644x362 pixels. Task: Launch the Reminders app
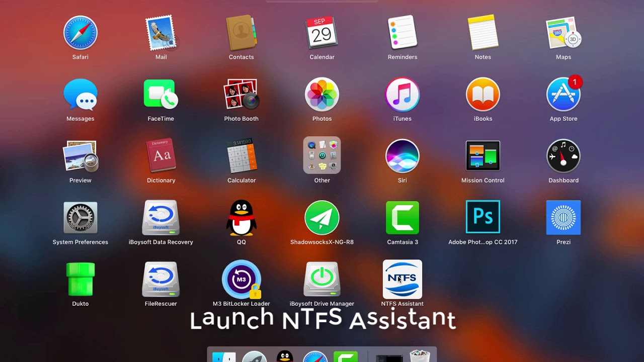click(403, 33)
